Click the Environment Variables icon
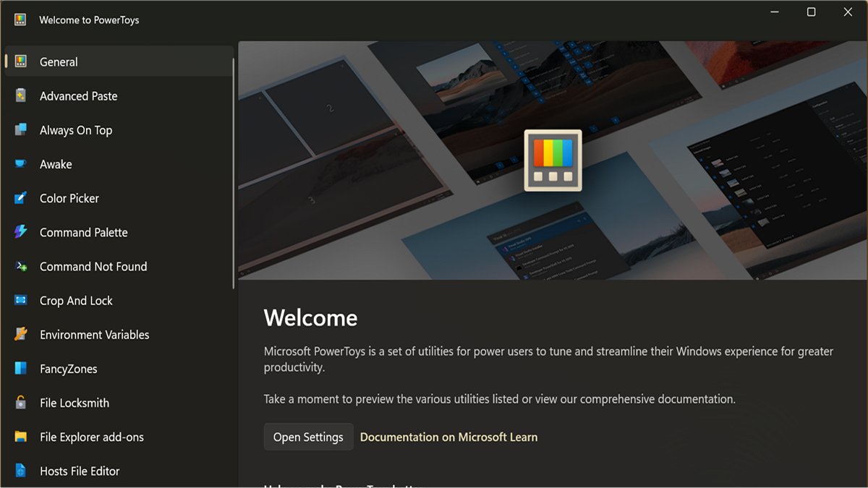The image size is (868, 488). click(x=22, y=334)
